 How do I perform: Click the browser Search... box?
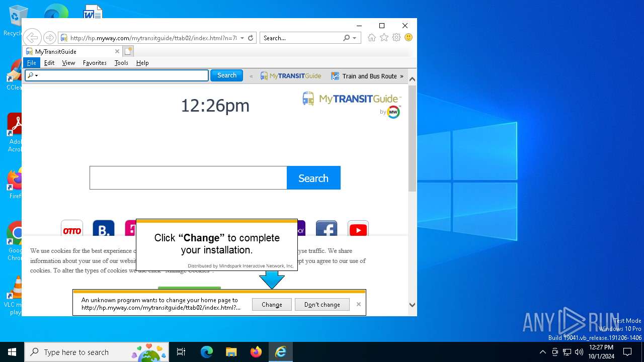(301, 38)
